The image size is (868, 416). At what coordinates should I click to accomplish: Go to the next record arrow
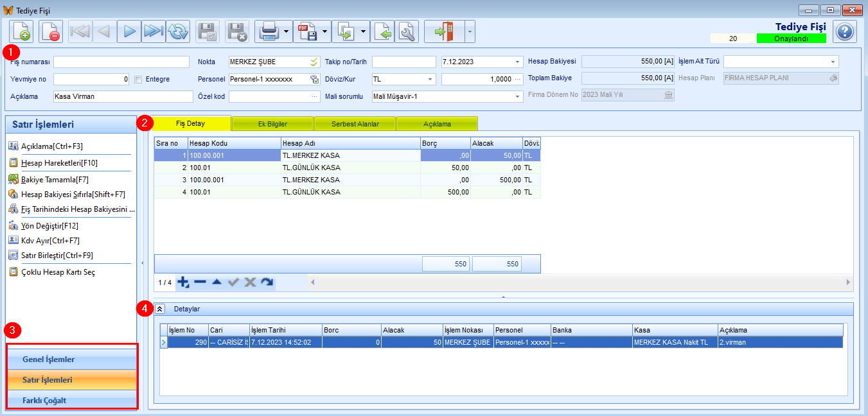[x=129, y=31]
